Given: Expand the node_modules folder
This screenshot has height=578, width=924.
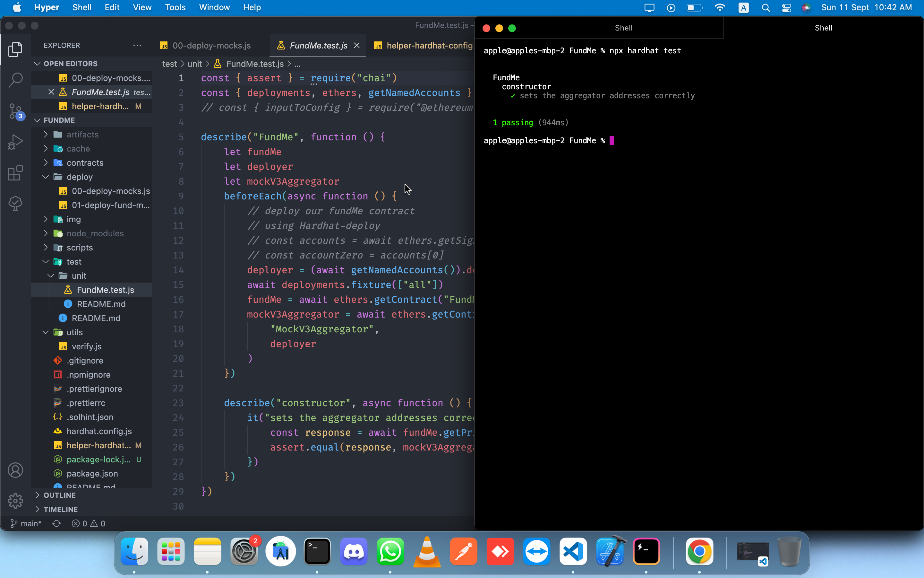Looking at the screenshot, I should pyautogui.click(x=92, y=233).
